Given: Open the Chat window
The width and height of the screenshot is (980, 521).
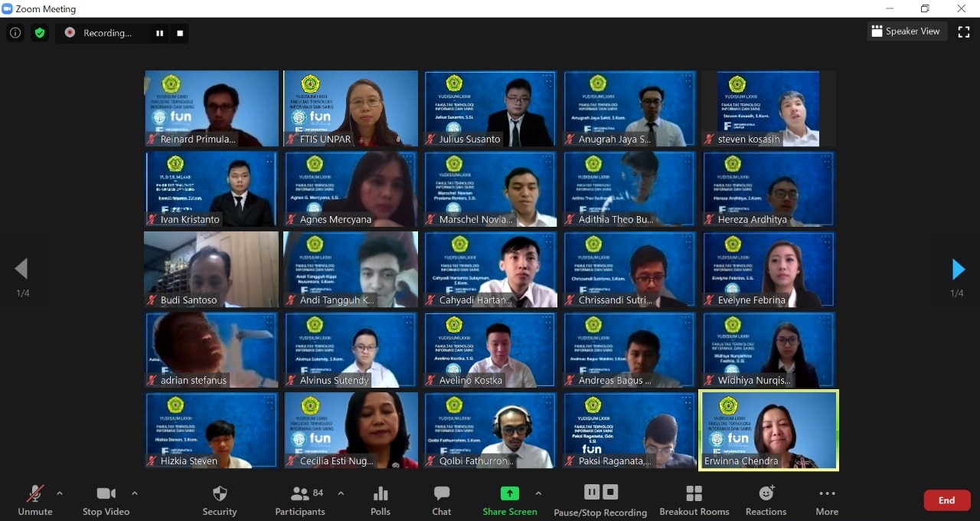Looking at the screenshot, I should [442, 500].
